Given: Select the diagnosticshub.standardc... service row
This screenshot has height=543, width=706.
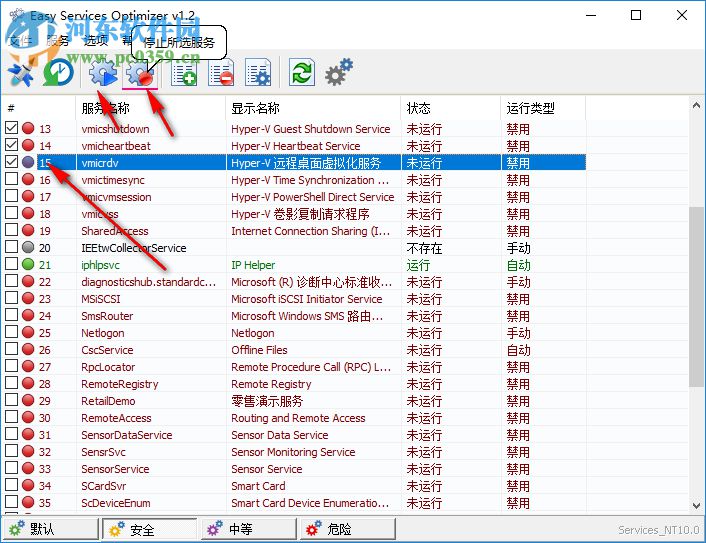Looking at the screenshot, I should point(294,282).
